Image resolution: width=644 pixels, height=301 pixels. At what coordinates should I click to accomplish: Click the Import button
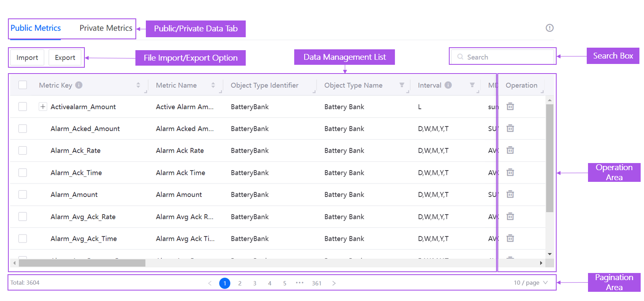[x=27, y=57]
